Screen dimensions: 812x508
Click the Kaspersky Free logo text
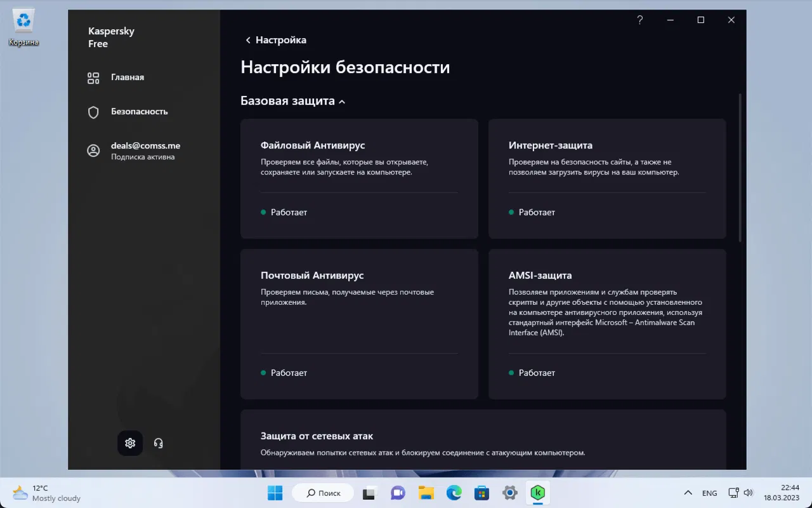[111, 37]
